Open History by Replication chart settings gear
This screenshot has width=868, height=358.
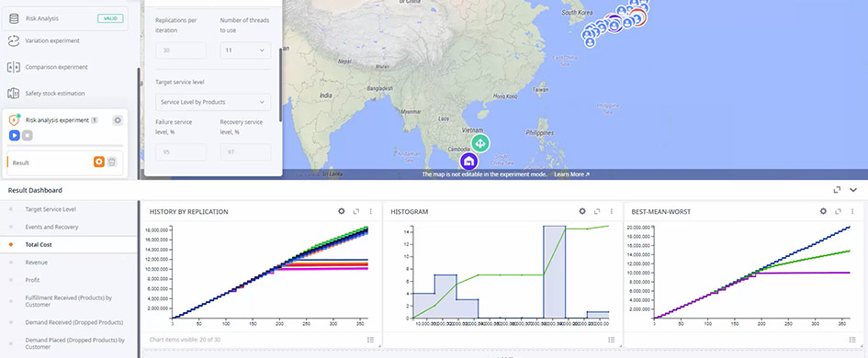point(342,211)
